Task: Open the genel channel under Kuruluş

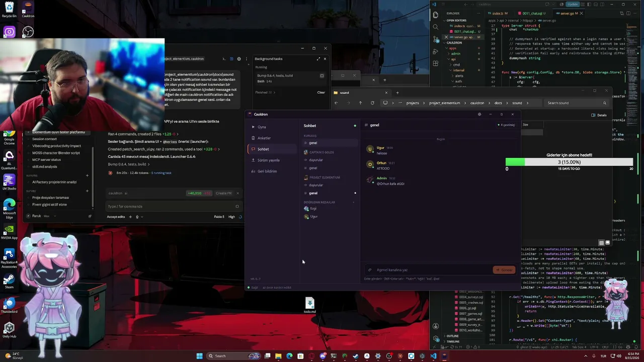Action: [330, 143]
